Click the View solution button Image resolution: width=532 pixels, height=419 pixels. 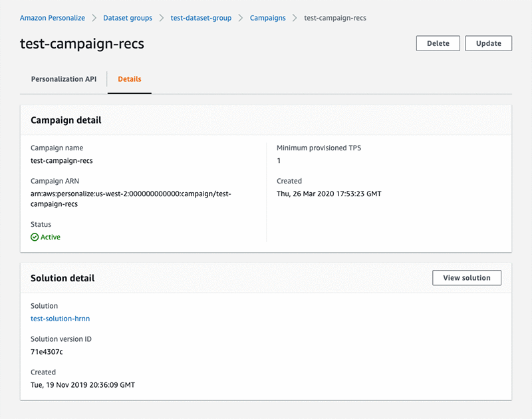click(466, 278)
